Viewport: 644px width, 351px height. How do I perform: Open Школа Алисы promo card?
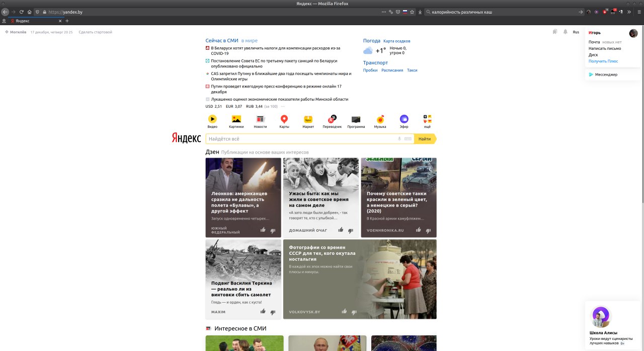tap(614, 325)
